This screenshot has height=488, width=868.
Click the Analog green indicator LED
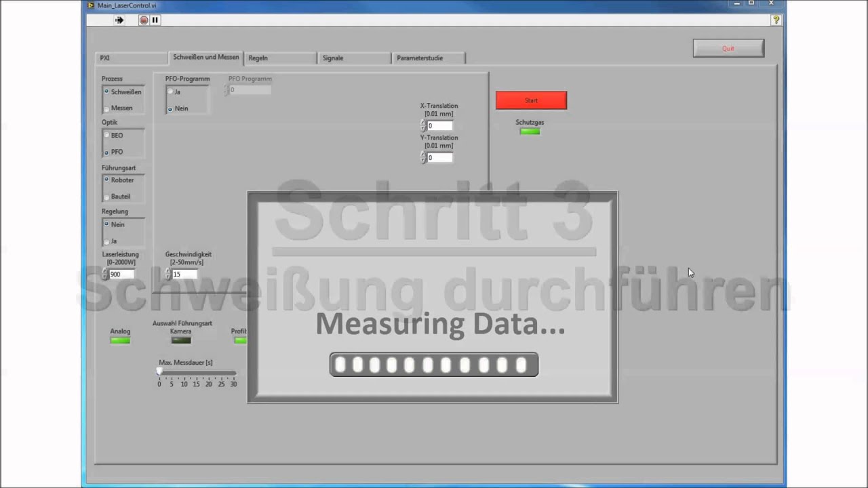click(120, 340)
